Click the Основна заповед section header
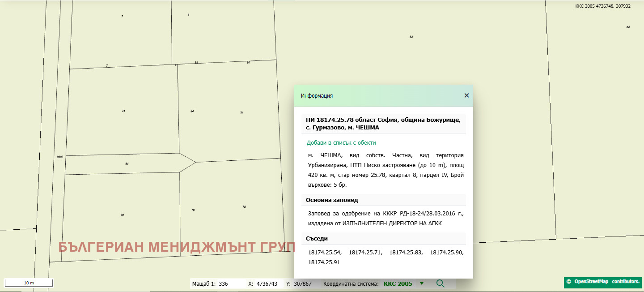 332,200
